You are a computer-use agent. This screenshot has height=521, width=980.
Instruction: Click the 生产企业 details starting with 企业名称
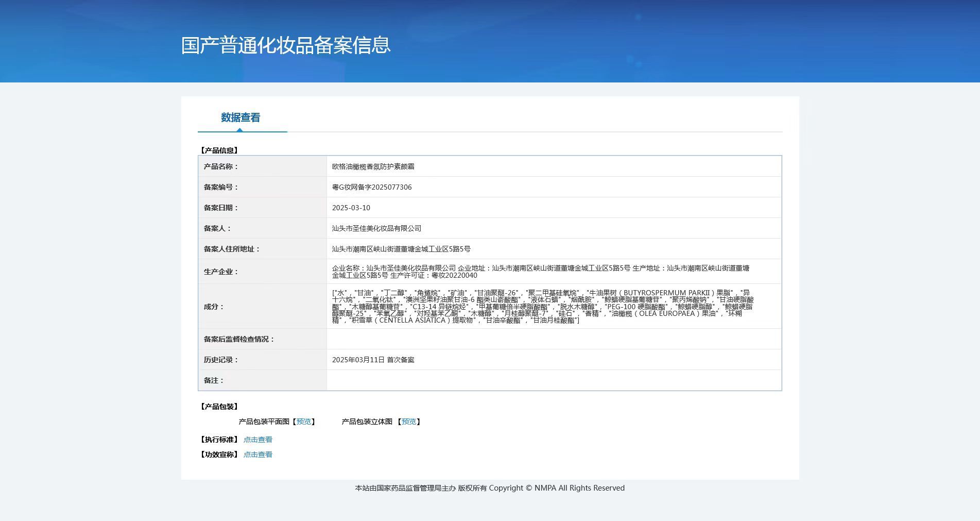coord(541,272)
